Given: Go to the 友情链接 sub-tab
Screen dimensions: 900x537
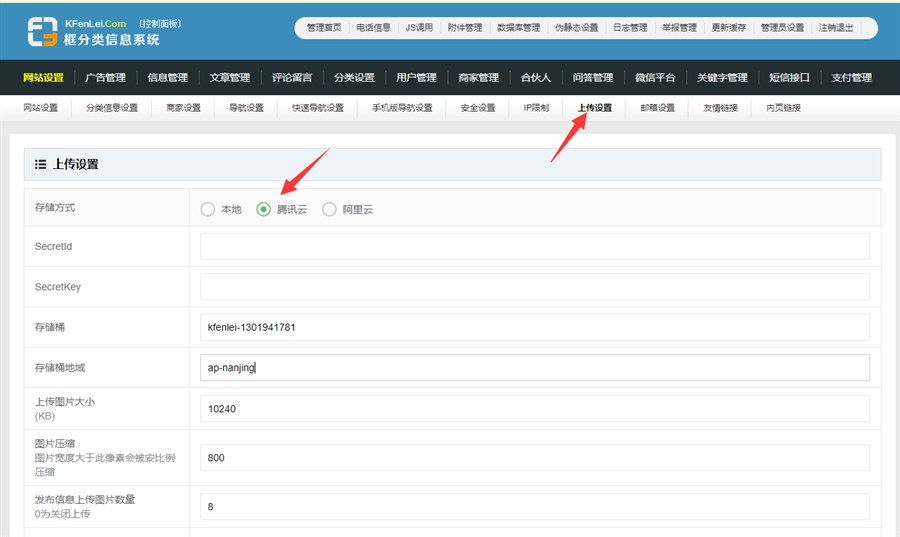Looking at the screenshot, I should point(720,108).
